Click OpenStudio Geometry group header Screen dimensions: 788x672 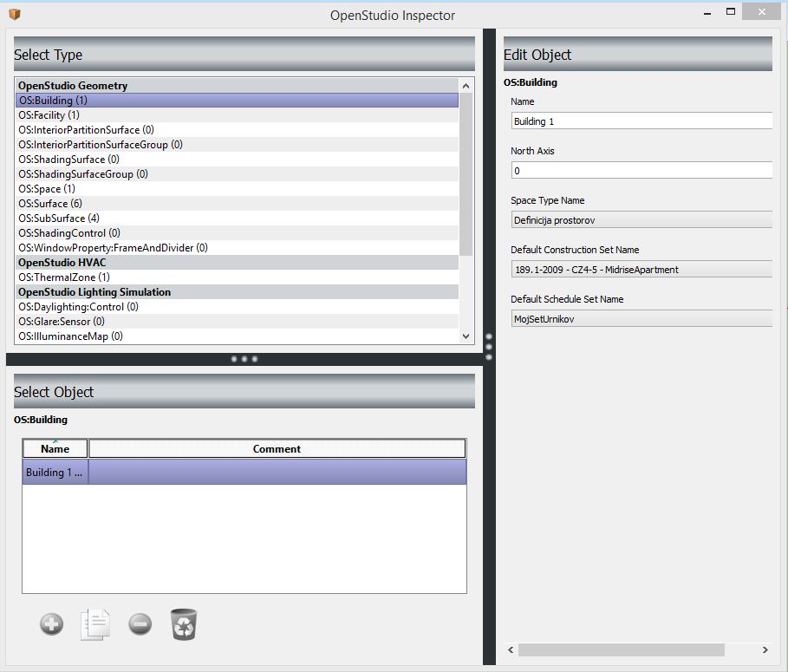point(238,86)
